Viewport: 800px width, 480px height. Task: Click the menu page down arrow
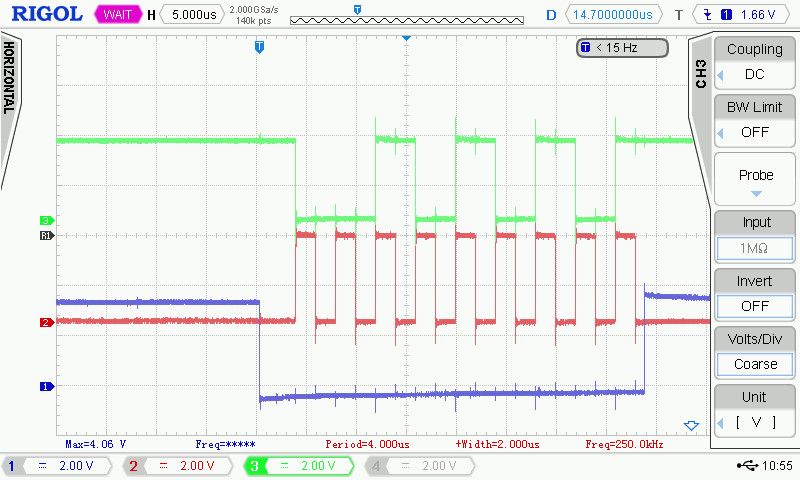(x=691, y=425)
